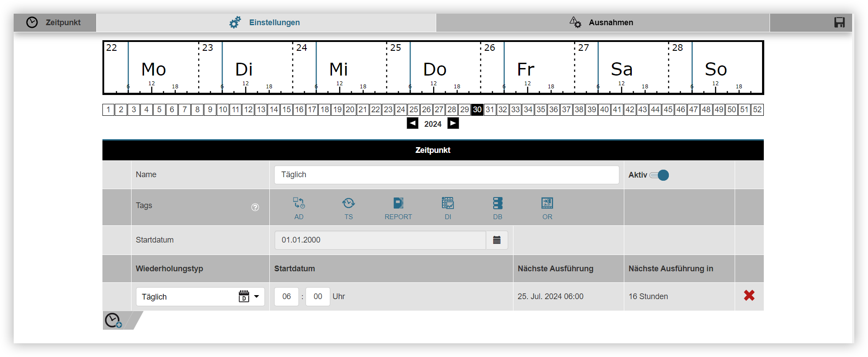Select the DI tag icon
This screenshot has width=868, height=357.
[x=448, y=203]
